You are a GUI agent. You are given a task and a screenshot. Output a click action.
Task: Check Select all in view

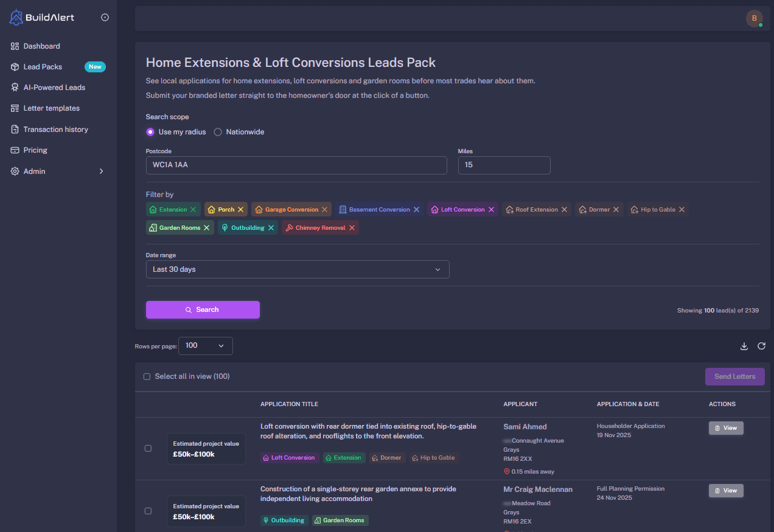click(147, 376)
